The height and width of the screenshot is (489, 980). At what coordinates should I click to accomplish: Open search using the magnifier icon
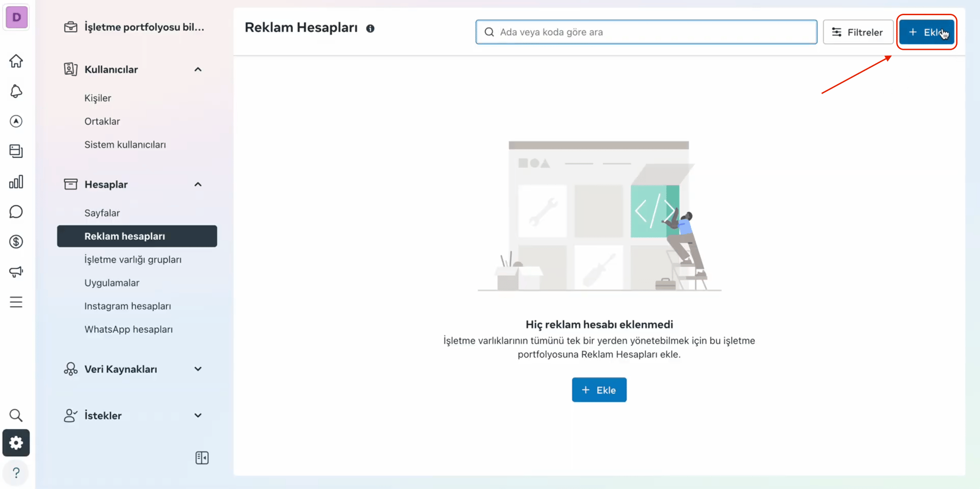coord(16,415)
